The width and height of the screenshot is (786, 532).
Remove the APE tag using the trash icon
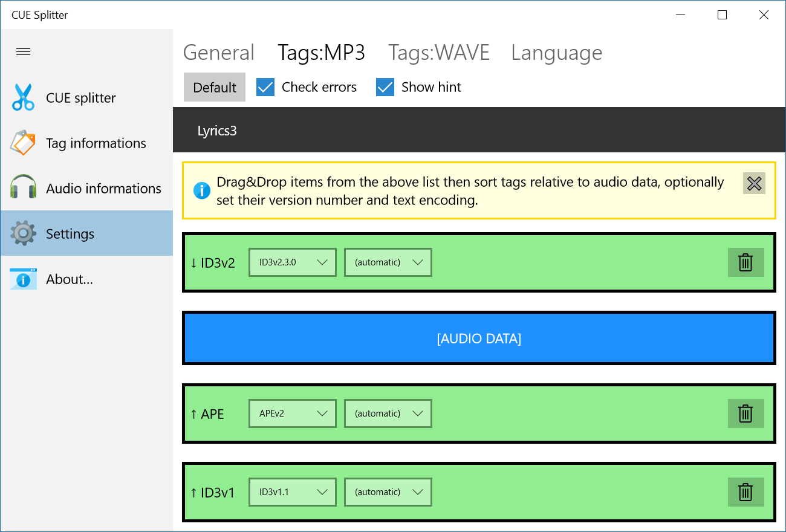click(x=745, y=414)
